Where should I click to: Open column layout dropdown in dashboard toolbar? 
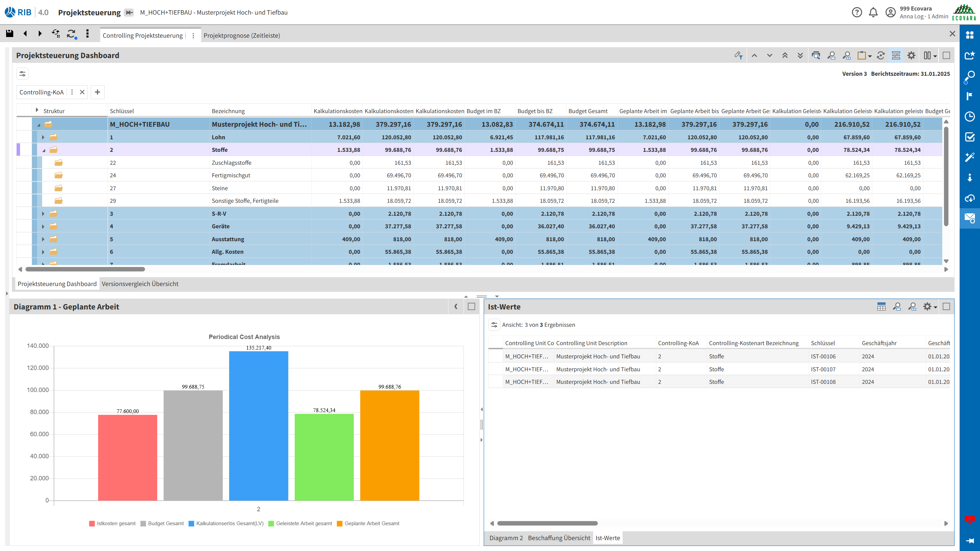[930, 56]
